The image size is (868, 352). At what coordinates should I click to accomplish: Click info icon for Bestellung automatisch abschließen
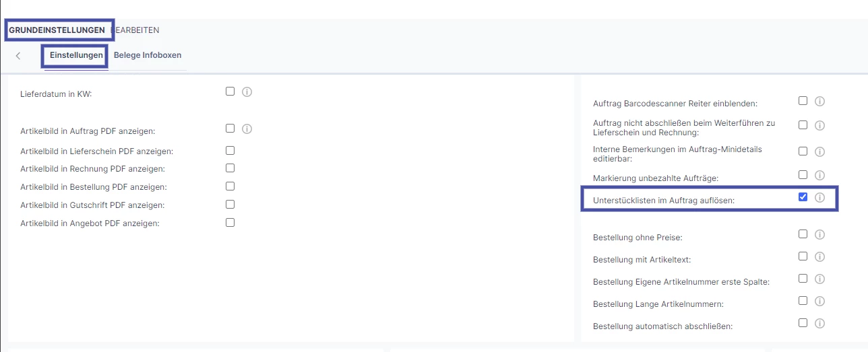tap(820, 323)
